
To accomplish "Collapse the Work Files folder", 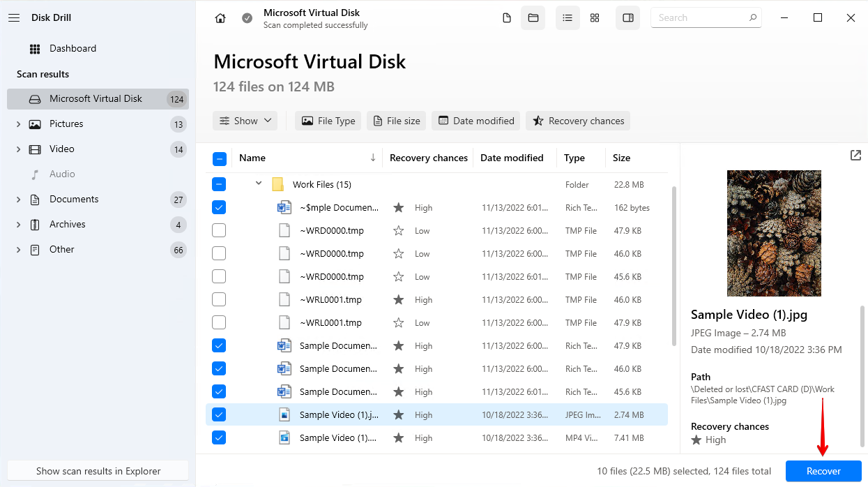I will [x=258, y=183].
